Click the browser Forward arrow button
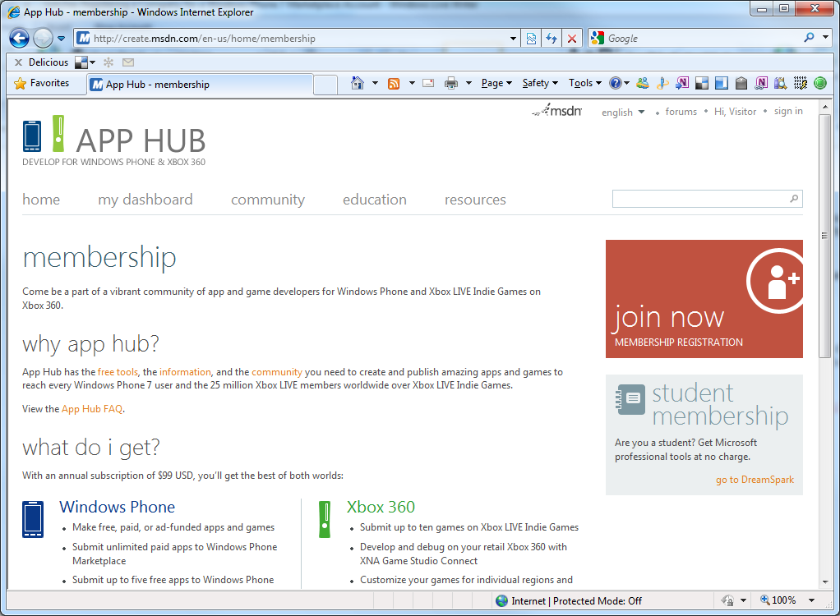 click(x=43, y=38)
